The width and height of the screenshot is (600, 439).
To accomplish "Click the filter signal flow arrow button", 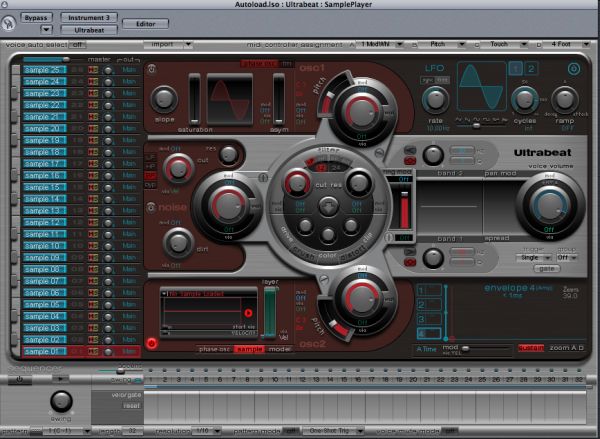I will [x=328, y=206].
